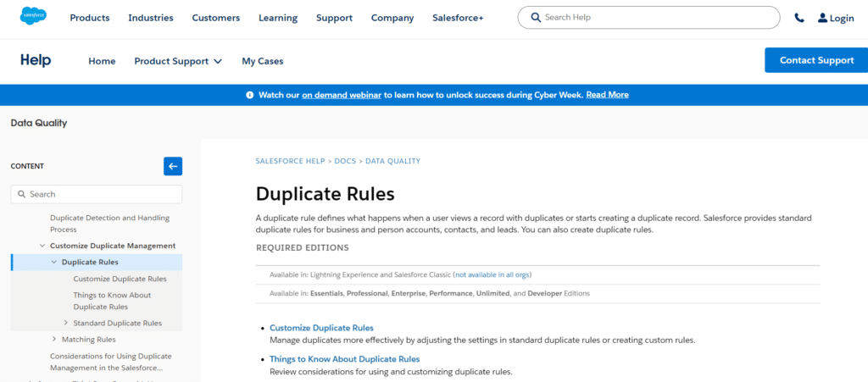The height and width of the screenshot is (382, 868).
Task: Click the REQUIRED EDITIONS heading
Action: 303,247
